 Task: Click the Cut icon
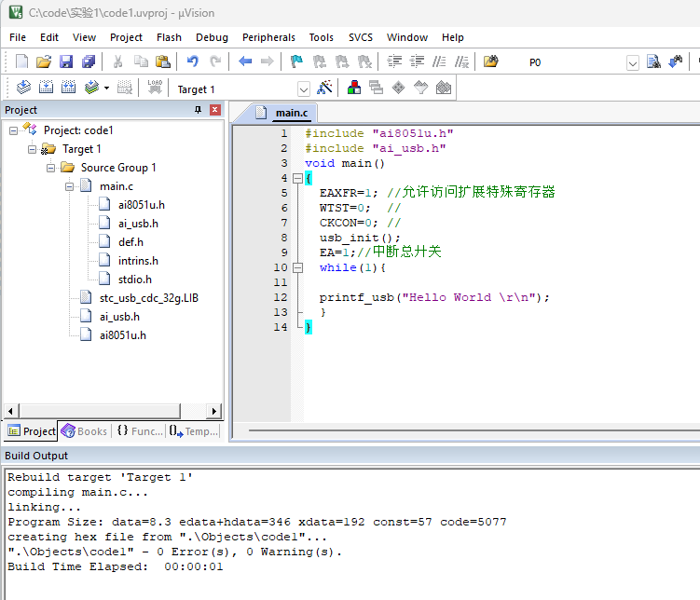click(117, 61)
